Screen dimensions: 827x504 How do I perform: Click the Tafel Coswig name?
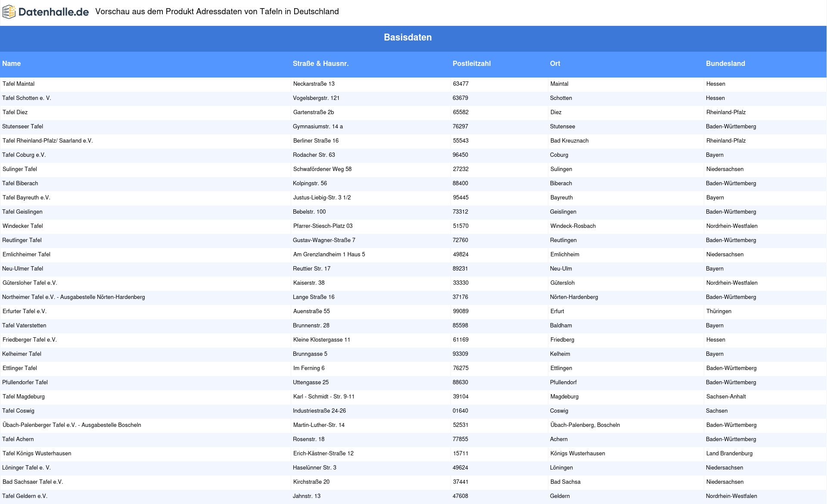18,411
